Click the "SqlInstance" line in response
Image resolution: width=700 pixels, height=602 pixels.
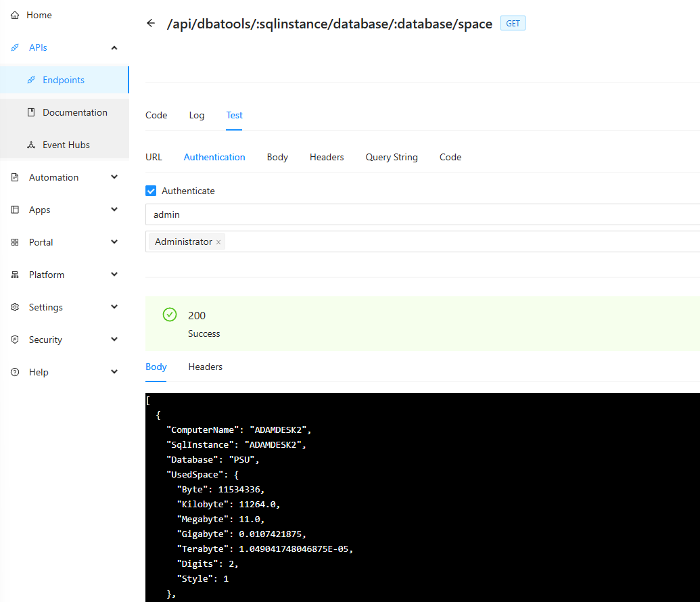pos(236,445)
